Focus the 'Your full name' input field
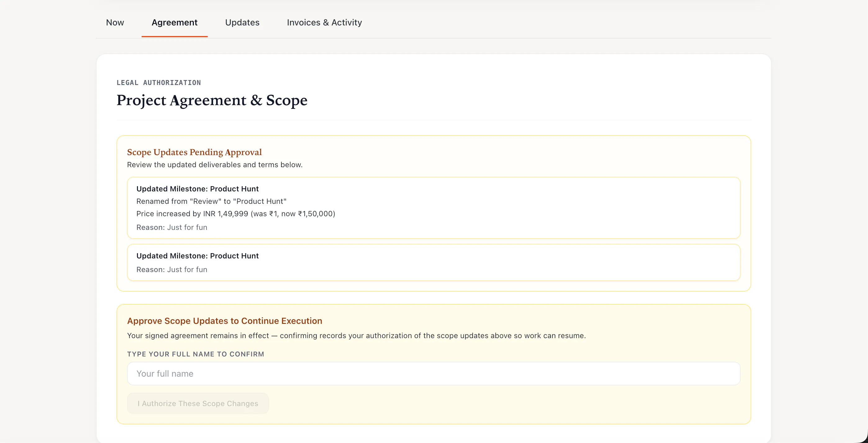 point(434,374)
